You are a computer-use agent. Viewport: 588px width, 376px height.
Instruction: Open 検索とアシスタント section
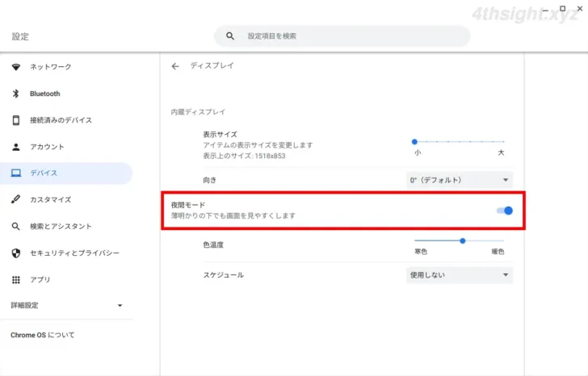click(x=66, y=226)
